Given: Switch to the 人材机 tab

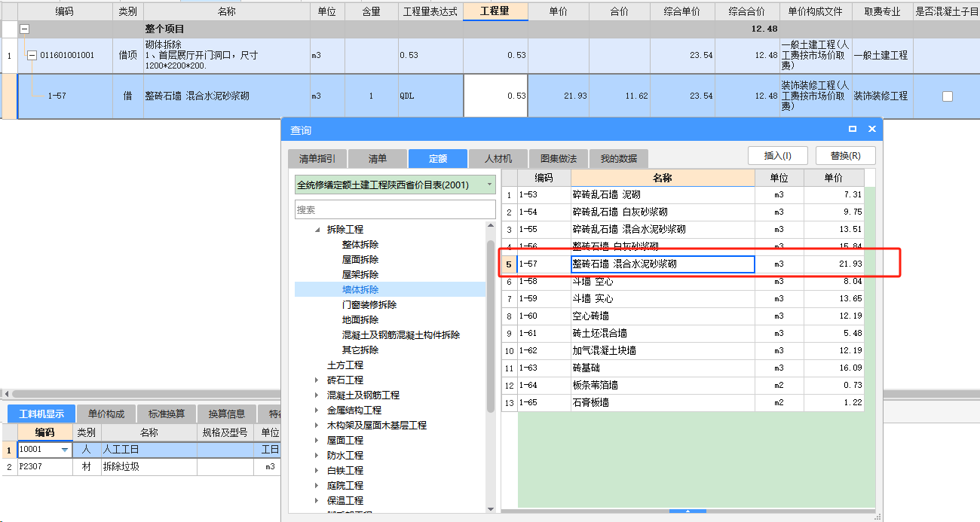Looking at the screenshot, I should point(498,158).
